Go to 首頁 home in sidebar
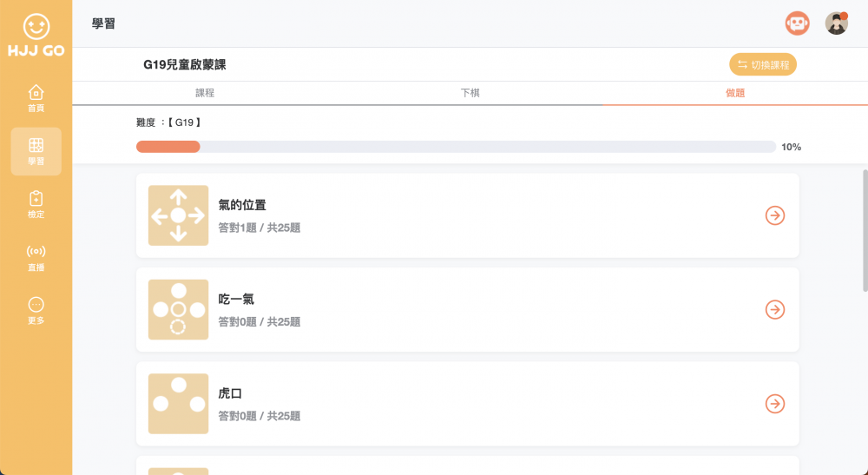The image size is (868, 475). click(36, 98)
